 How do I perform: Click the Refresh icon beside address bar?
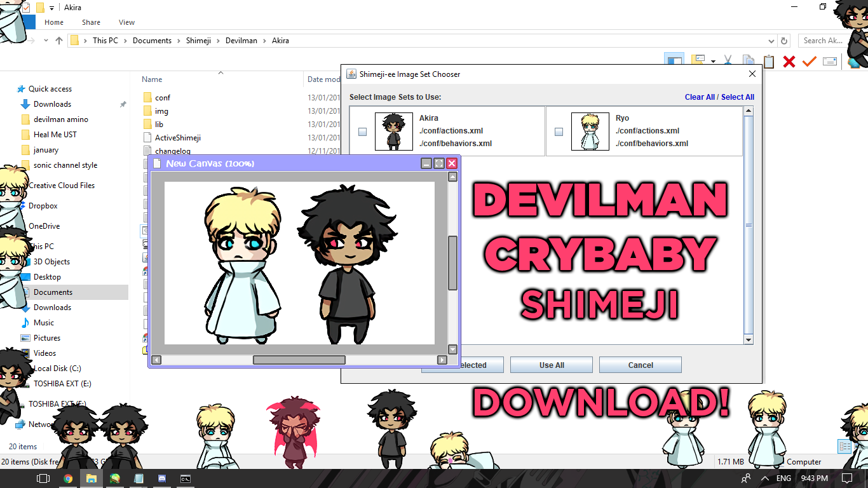click(785, 40)
